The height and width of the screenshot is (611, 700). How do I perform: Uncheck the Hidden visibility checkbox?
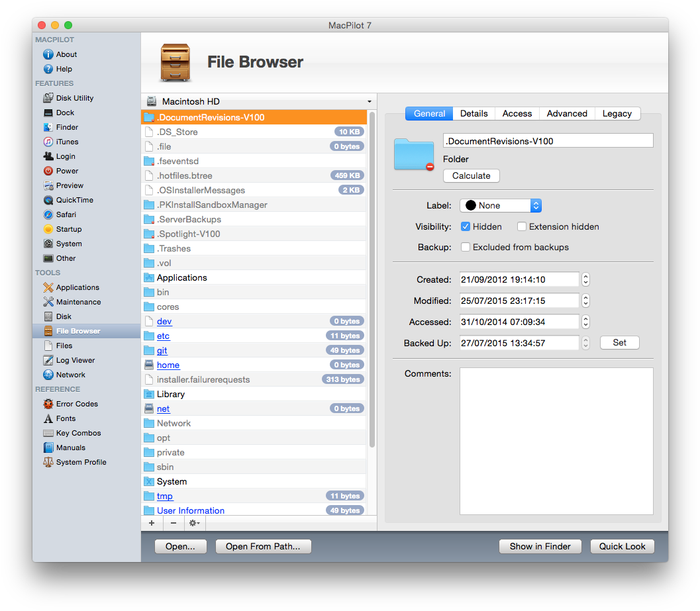465,226
